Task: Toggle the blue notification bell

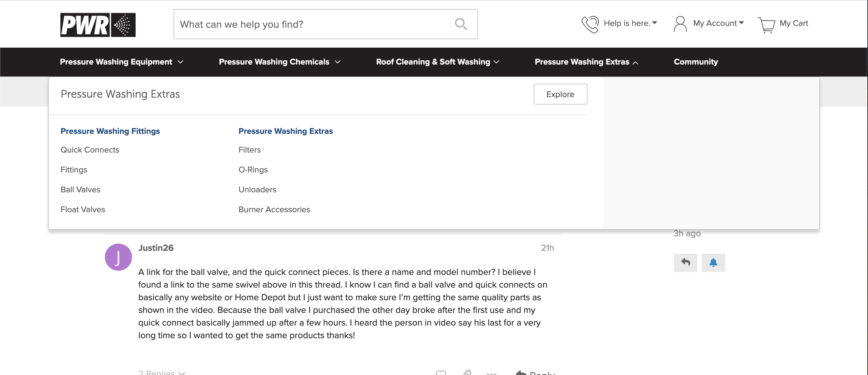Action: [x=713, y=263]
